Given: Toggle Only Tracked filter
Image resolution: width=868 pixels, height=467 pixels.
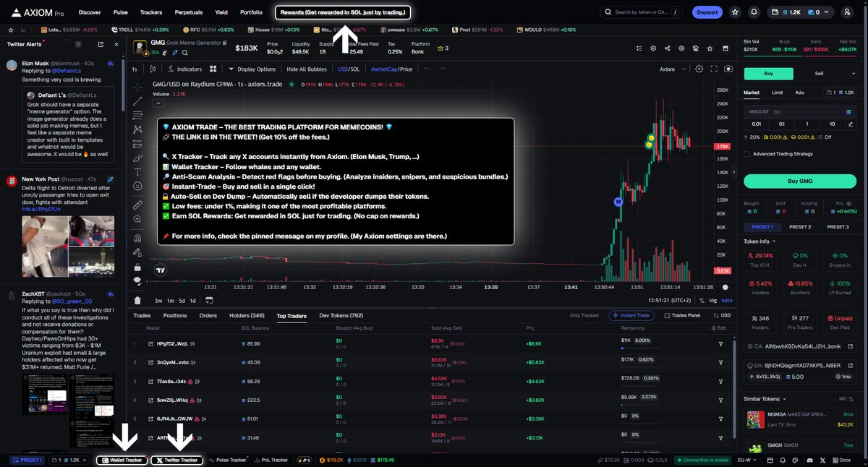Looking at the screenshot, I should (584, 315).
